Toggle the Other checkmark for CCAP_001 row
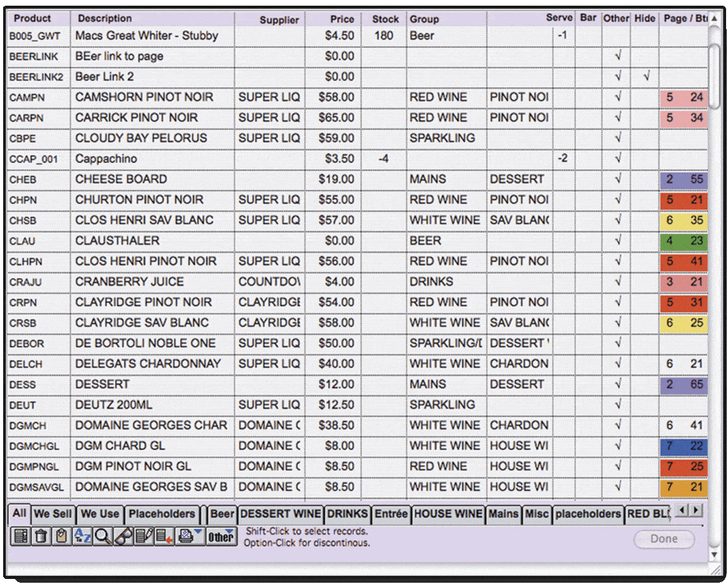The image size is (728, 584). point(617,158)
